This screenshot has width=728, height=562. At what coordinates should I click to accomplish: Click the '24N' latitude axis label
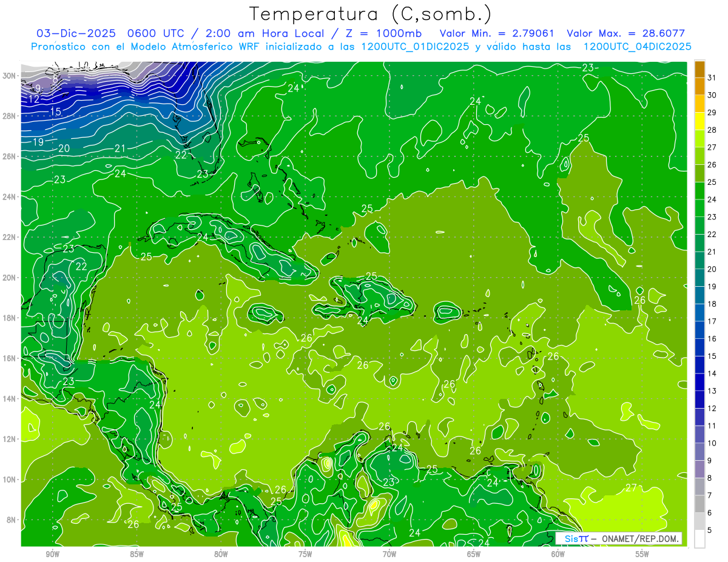(9, 197)
